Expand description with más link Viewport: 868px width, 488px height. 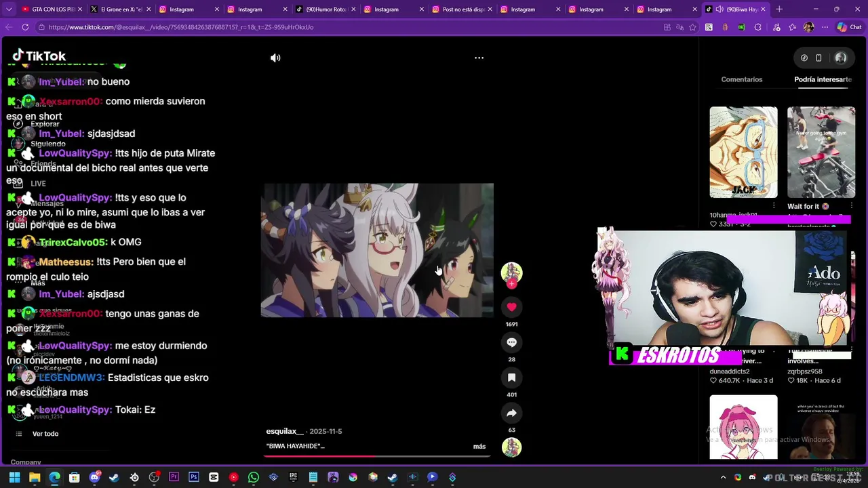tap(479, 446)
